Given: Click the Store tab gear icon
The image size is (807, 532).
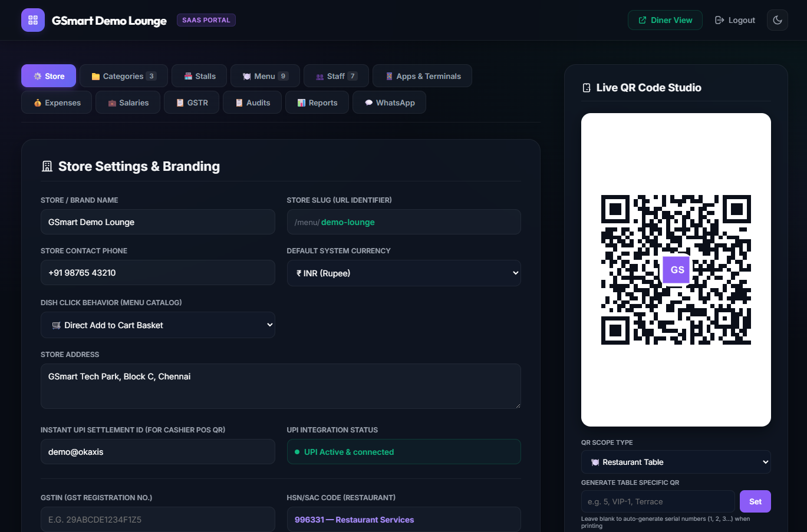Looking at the screenshot, I should pos(38,77).
